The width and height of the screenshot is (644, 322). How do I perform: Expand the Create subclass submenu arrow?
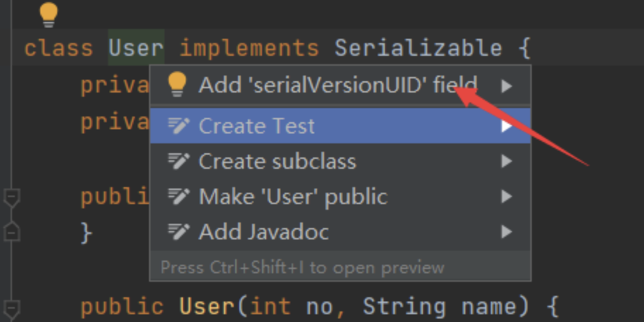click(x=506, y=162)
